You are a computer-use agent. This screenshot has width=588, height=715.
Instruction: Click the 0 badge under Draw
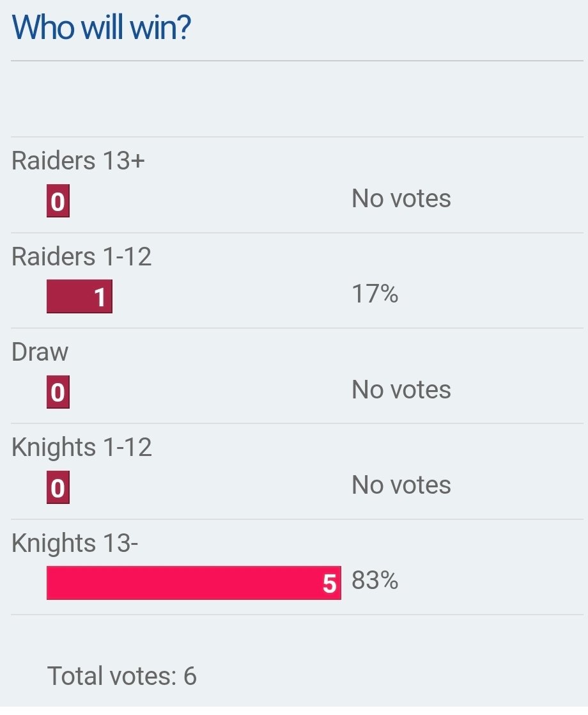[58, 393]
